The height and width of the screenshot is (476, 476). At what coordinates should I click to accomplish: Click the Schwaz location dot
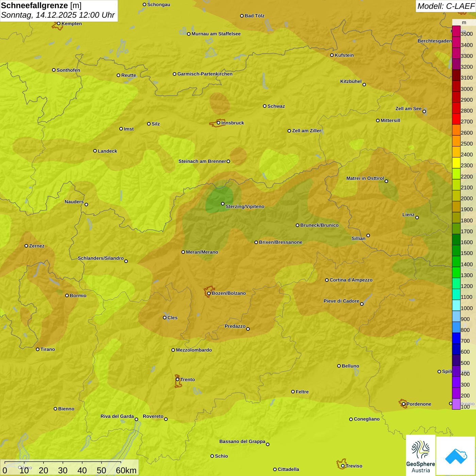265,106
